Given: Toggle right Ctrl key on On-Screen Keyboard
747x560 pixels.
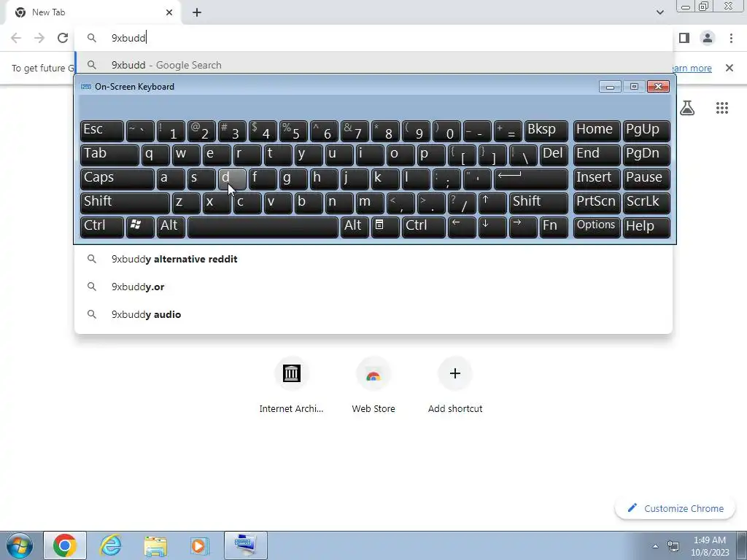Looking at the screenshot, I should 424,227.
